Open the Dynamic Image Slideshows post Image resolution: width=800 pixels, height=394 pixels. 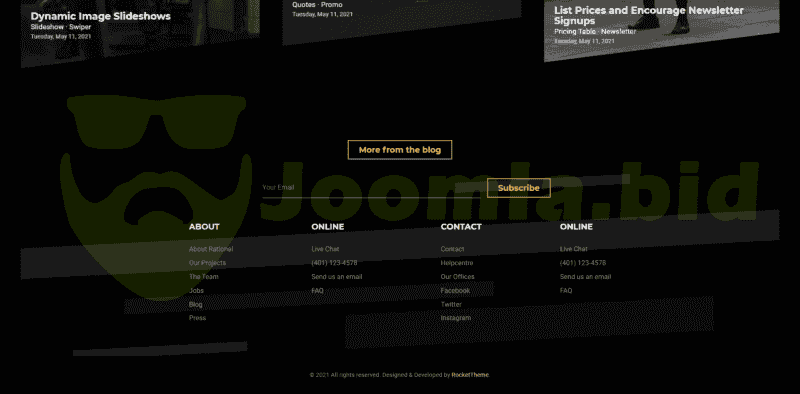point(101,16)
